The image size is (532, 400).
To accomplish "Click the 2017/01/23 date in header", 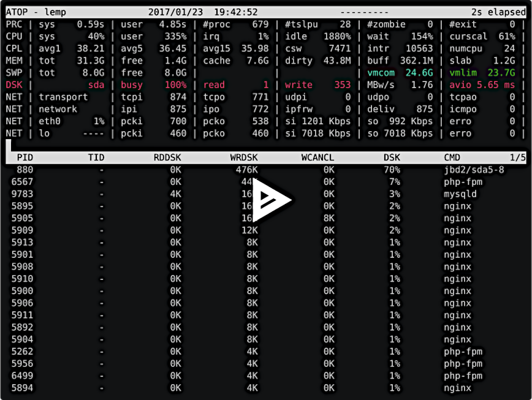I will pyautogui.click(x=175, y=12).
